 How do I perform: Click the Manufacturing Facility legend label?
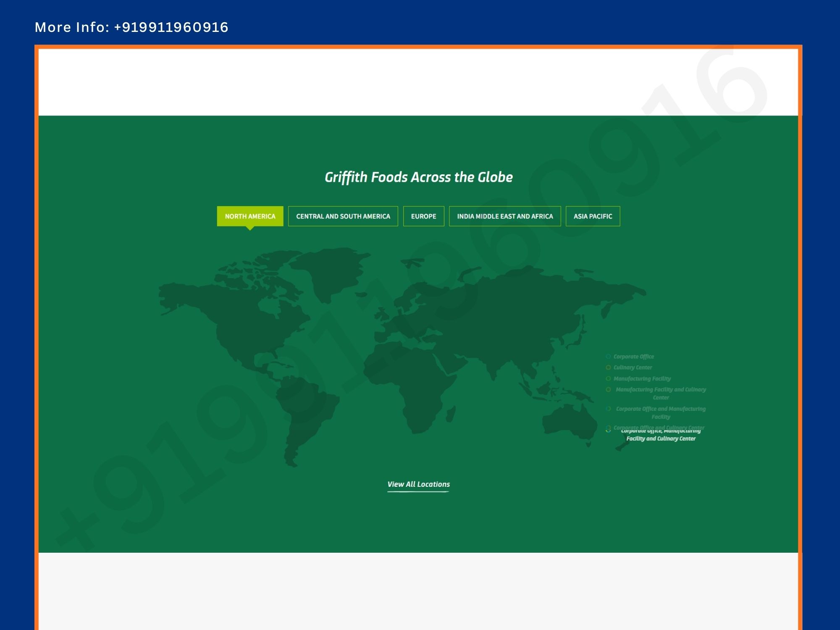tap(642, 378)
